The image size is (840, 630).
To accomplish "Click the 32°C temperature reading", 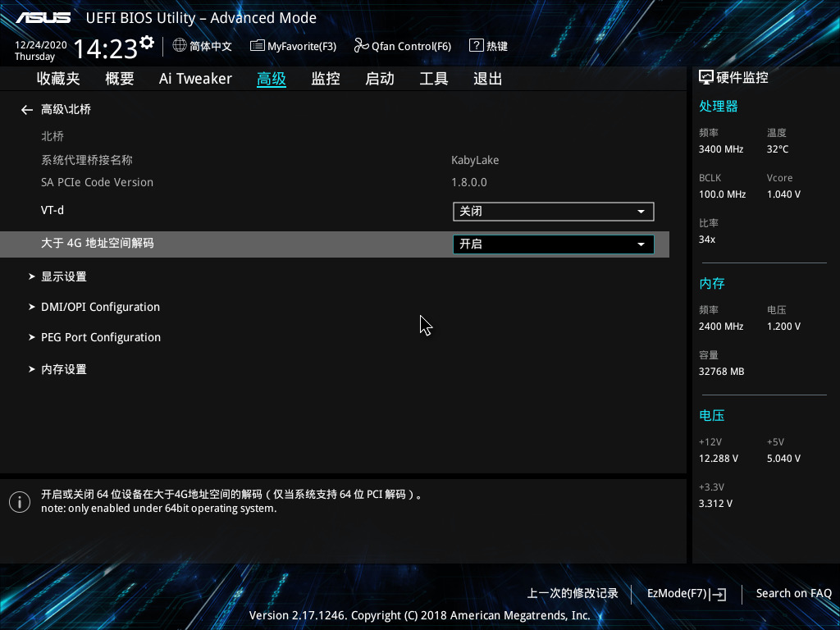I will pos(778,149).
